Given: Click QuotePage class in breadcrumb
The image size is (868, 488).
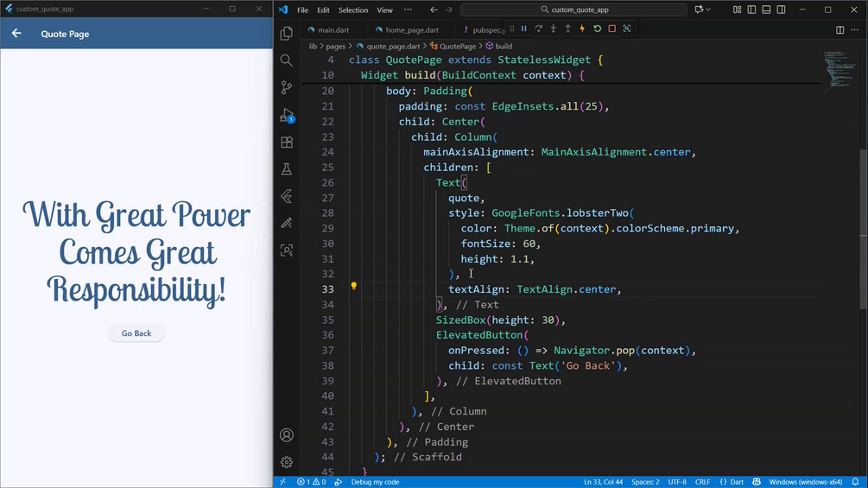Looking at the screenshot, I should click(x=457, y=47).
